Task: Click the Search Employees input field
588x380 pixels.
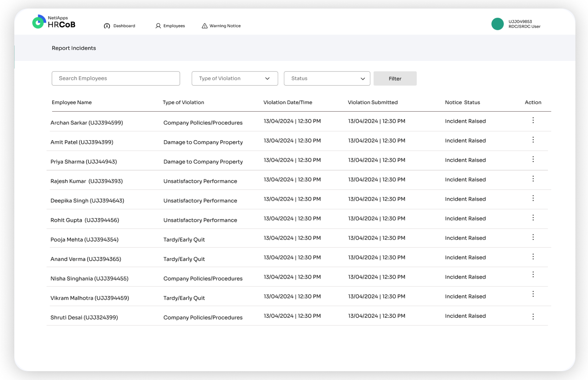Action: click(116, 78)
